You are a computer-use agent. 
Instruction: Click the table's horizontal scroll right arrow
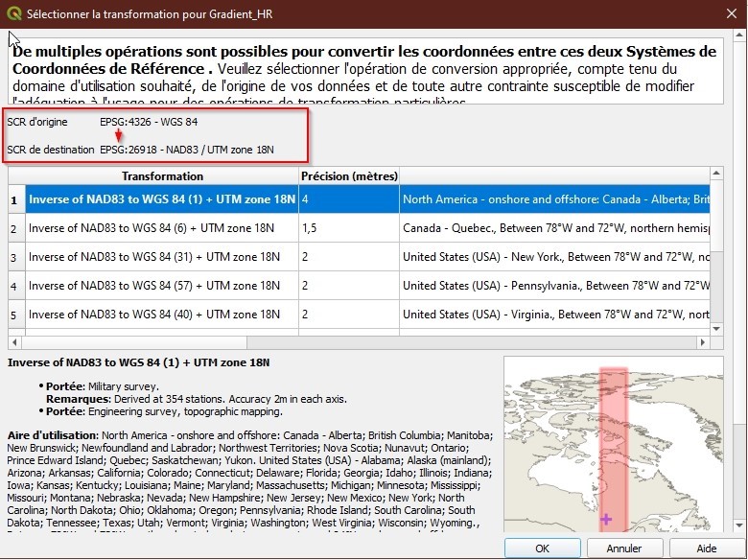[703, 342]
